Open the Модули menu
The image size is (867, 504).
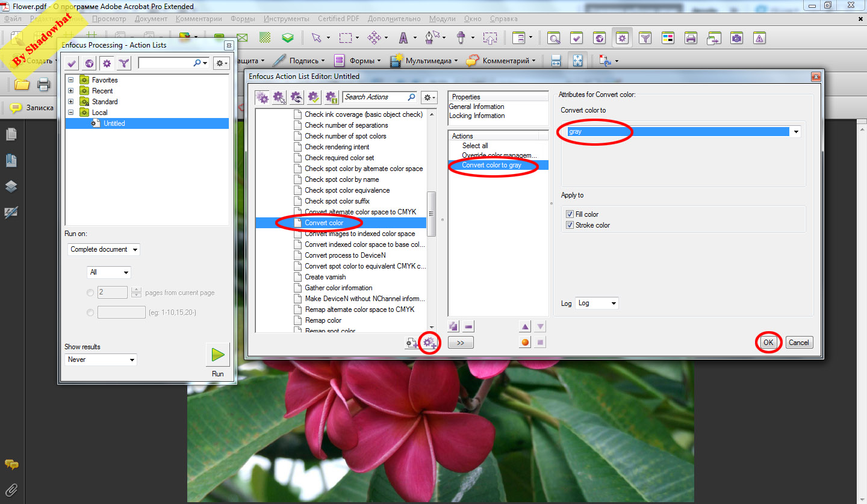pos(443,19)
